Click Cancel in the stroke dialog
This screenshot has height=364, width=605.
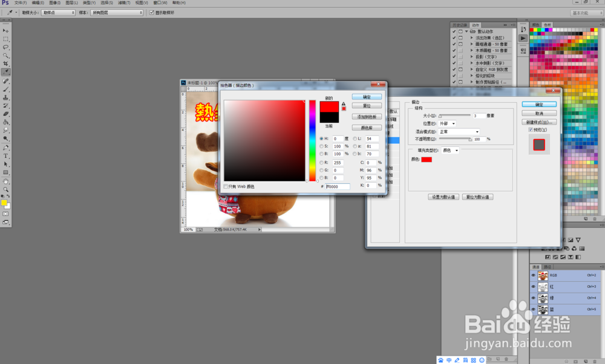click(x=539, y=113)
